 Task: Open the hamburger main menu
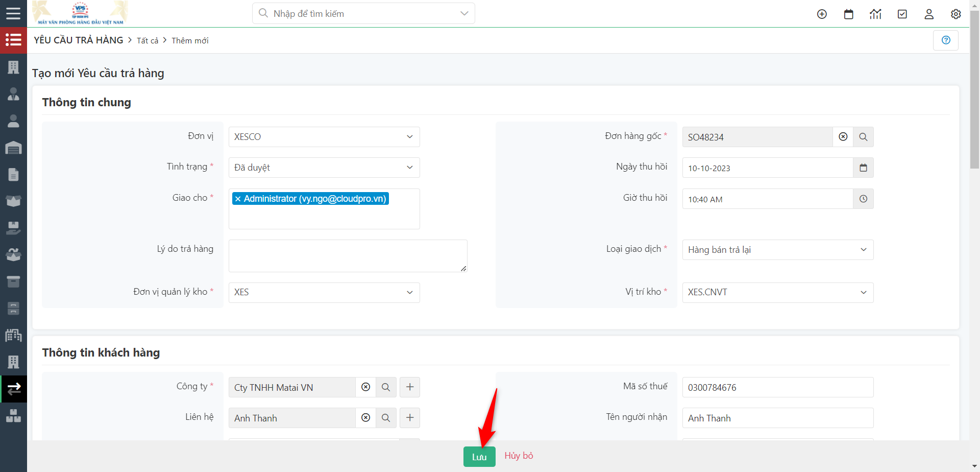point(13,13)
